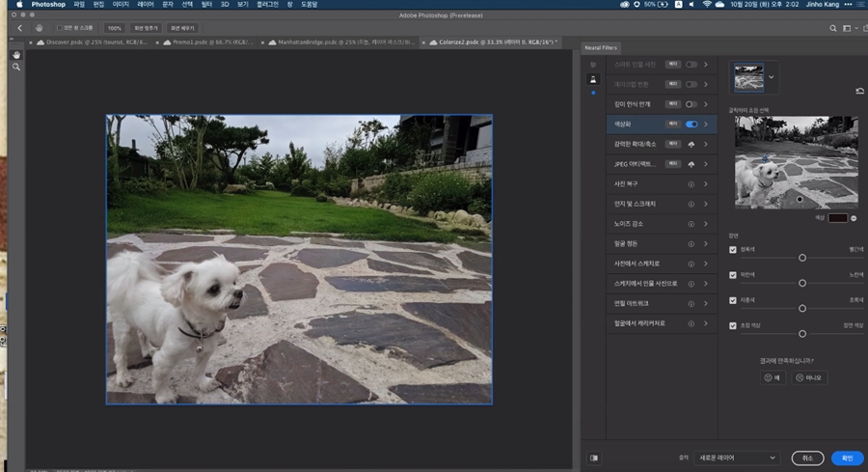
Task: Enable the 스마트 인물 사진 filter toggle
Action: pos(691,65)
